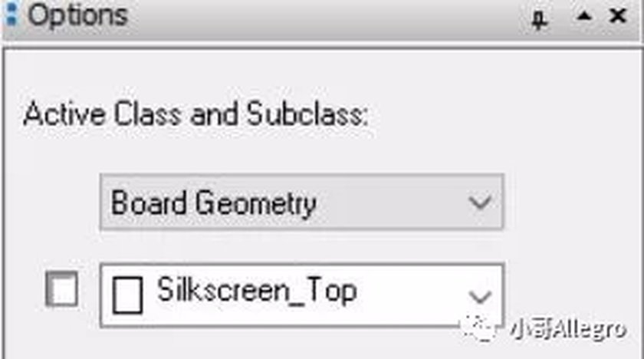This screenshot has width=644, height=359.
Task: Expand the chevron next to Silkscreen_Top
Action: [480, 297]
